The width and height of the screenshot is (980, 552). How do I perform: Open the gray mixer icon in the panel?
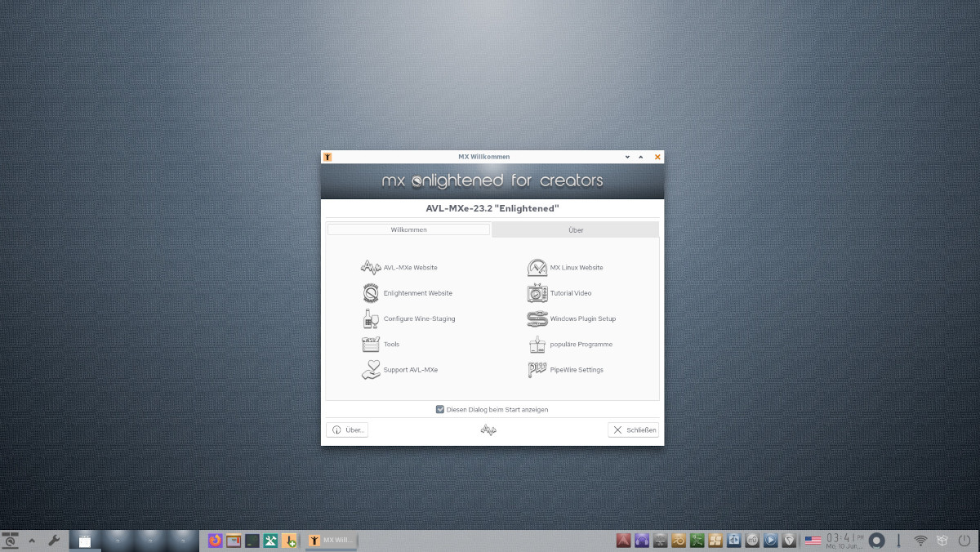coord(660,541)
